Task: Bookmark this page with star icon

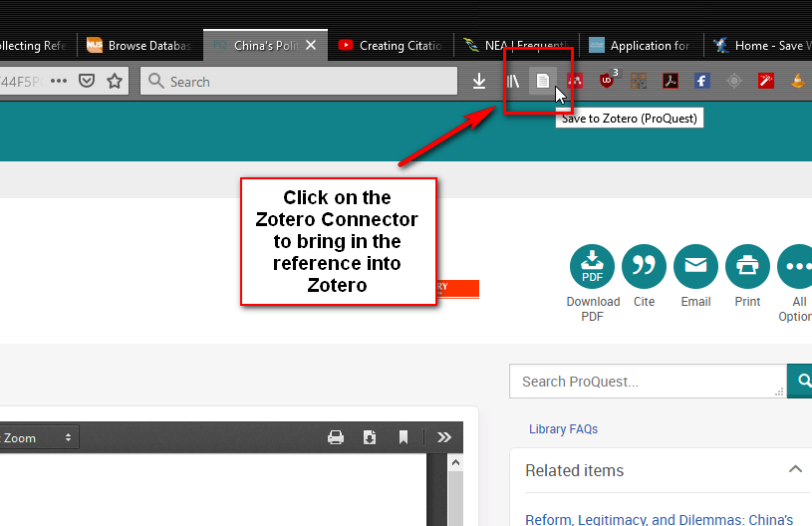Action: coord(115,81)
